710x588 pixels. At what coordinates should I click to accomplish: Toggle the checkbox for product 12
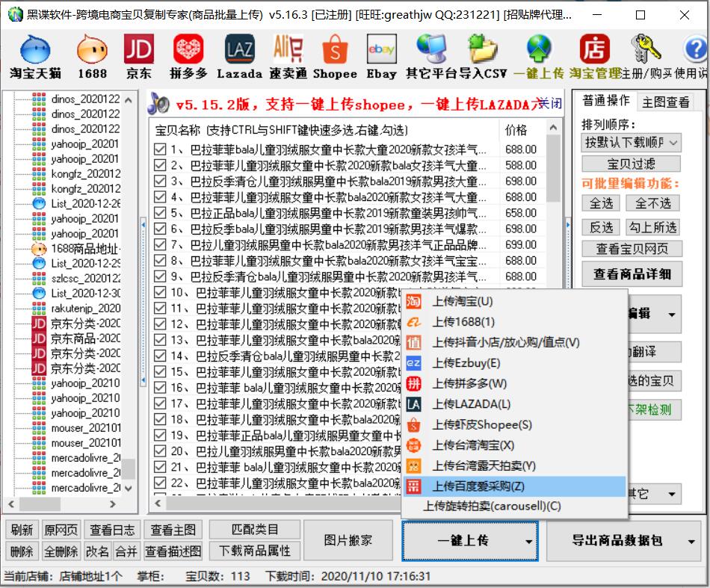click(160, 324)
